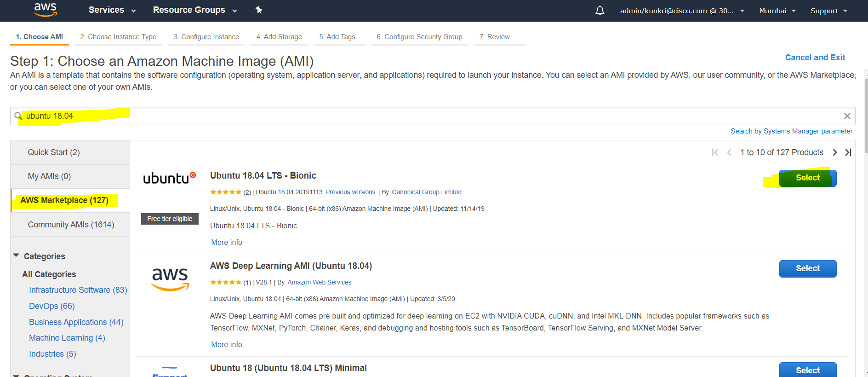Click the pin shortcut icon in navbar

click(x=259, y=10)
